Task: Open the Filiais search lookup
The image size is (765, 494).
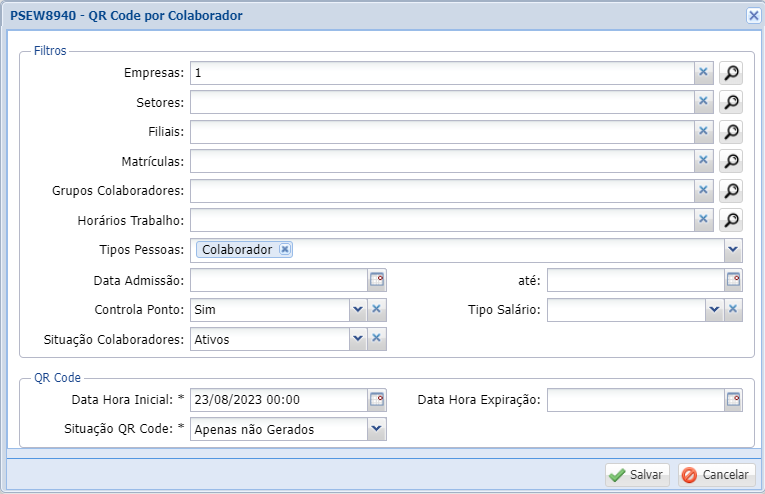Action: (x=731, y=132)
